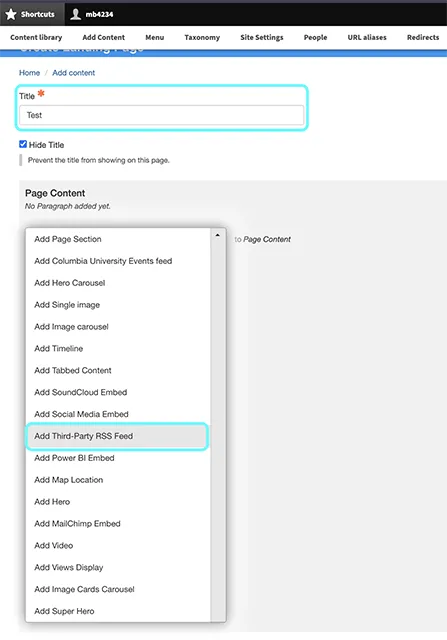
Task: Choose Add MailChimp Embed
Action: point(118,524)
